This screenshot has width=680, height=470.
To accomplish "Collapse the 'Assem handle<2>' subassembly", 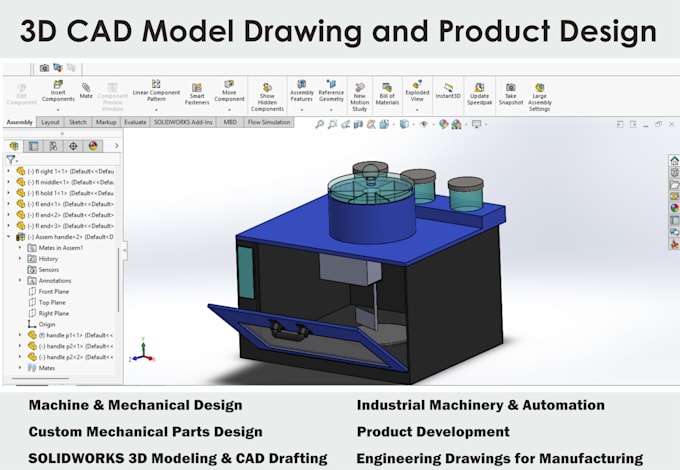I will [x=9, y=237].
